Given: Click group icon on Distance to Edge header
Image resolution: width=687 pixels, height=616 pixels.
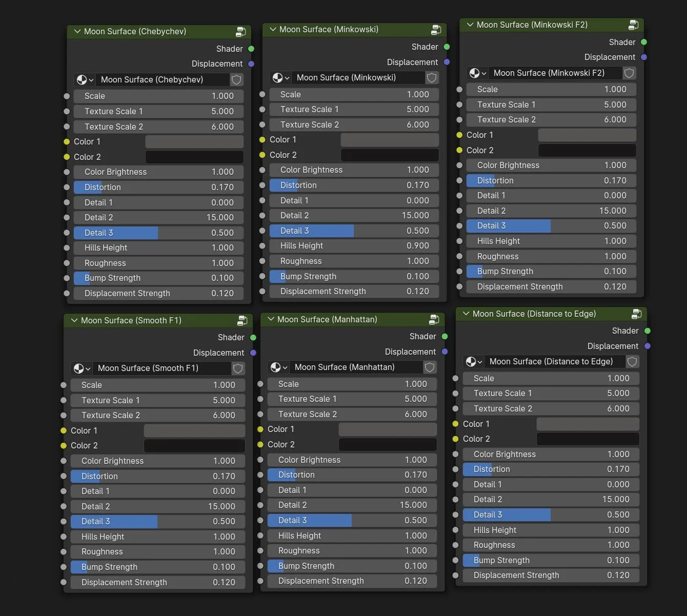Looking at the screenshot, I should click(x=636, y=314).
